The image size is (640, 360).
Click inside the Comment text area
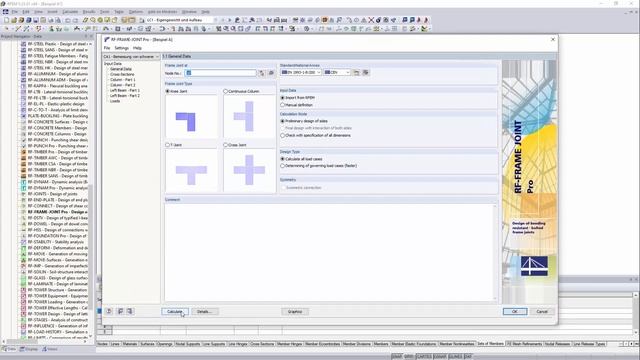click(x=329, y=252)
